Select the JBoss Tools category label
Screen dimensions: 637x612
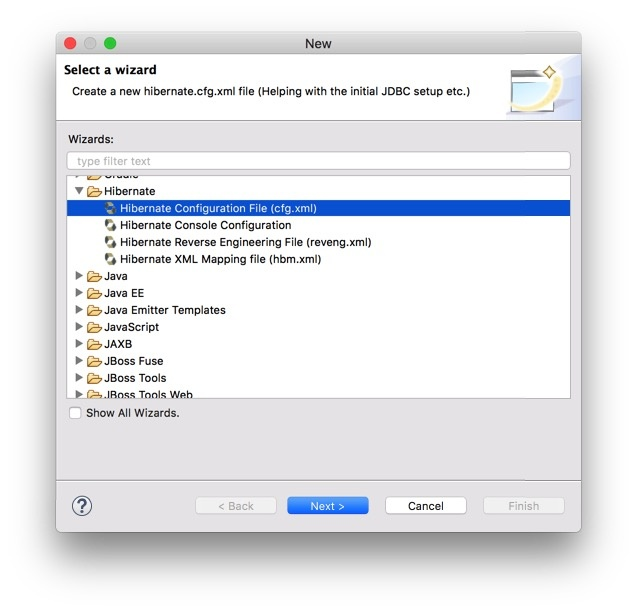click(x=135, y=378)
